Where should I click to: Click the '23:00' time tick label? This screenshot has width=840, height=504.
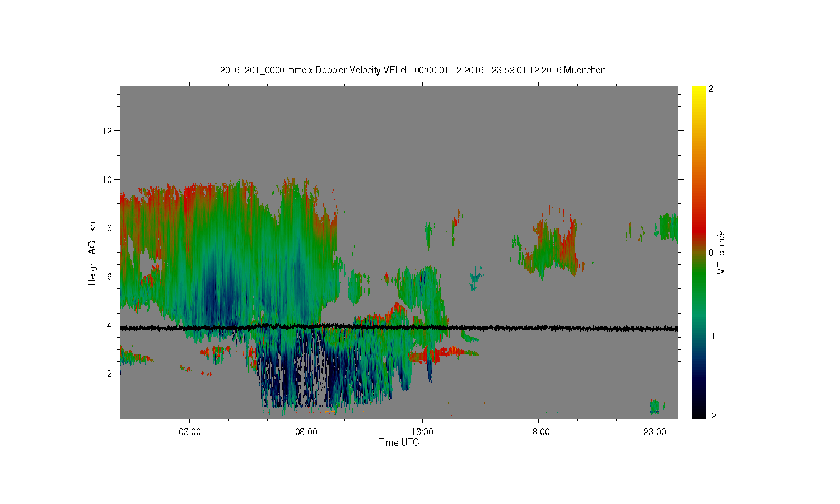tap(655, 432)
